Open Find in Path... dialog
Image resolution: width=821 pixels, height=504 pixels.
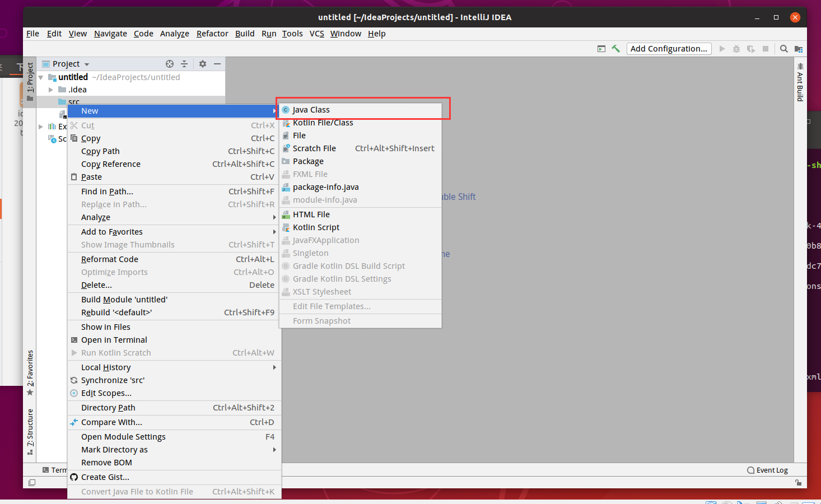174,192
